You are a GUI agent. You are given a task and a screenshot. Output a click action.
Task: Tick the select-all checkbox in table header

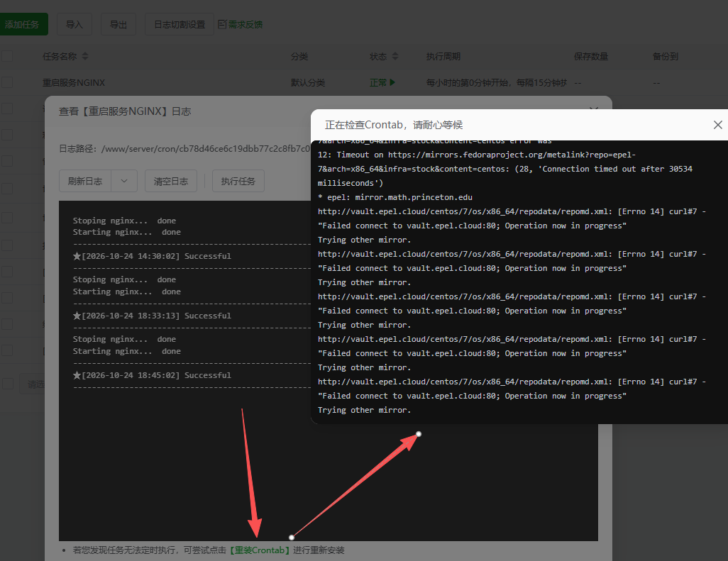7,57
